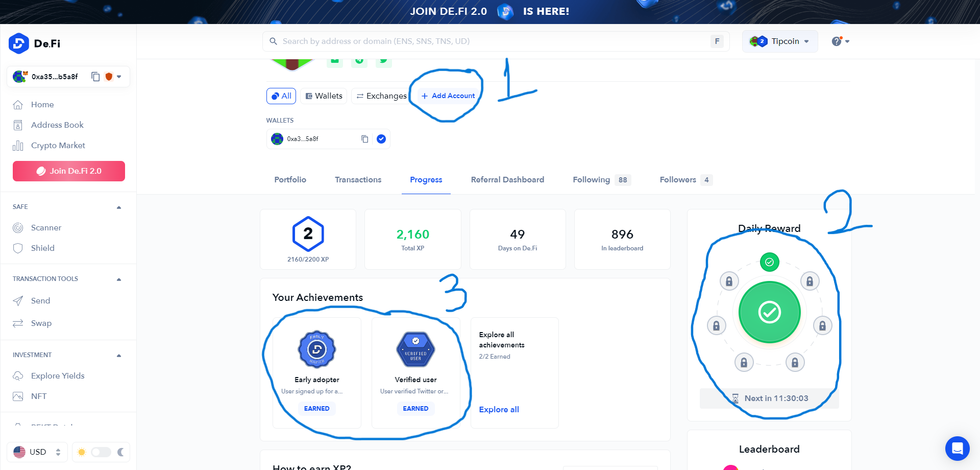
Task: Click the address search field
Action: tap(496, 41)
